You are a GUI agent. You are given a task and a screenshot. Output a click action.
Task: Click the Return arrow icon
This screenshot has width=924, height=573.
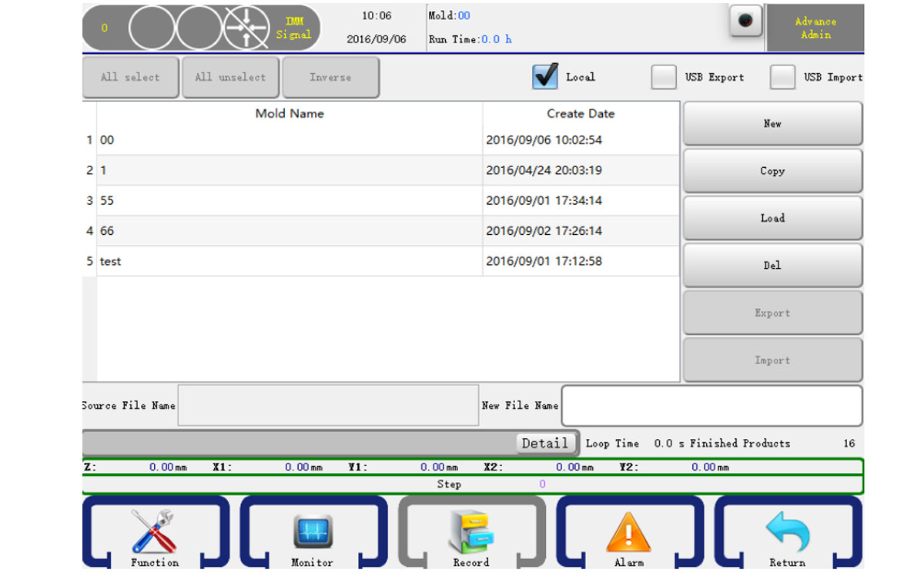tap(787, 532)
